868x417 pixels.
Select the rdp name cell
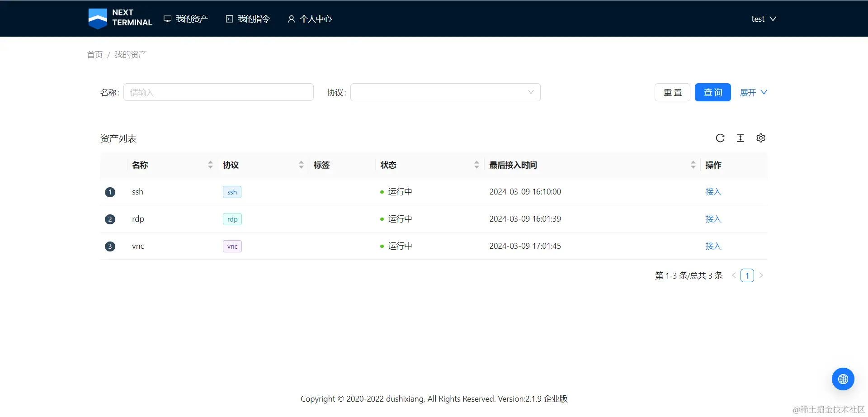pos(138,219)
